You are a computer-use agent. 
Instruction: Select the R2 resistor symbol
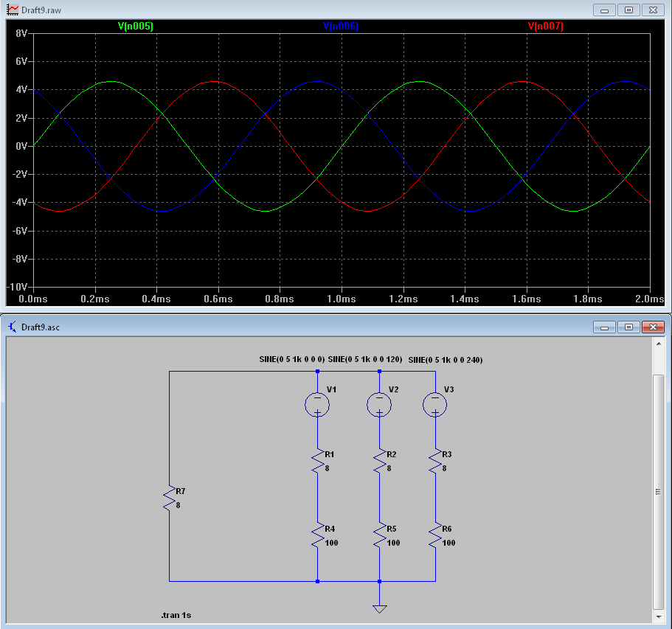(379, 461)
